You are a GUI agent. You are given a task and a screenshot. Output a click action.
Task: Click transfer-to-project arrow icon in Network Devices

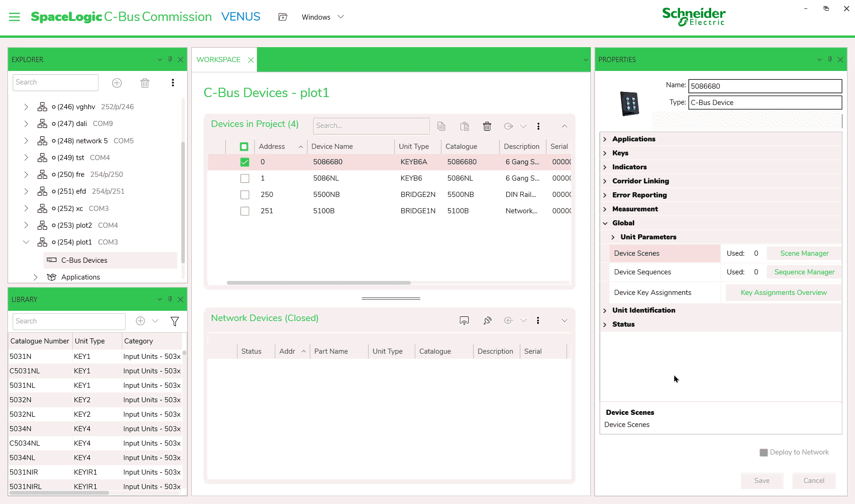point(509,321)
